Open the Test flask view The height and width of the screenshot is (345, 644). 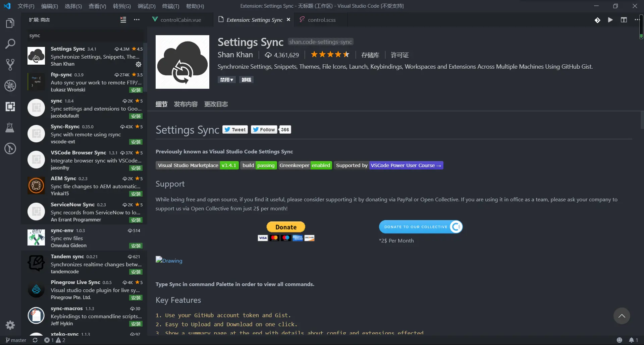(x=10, y=128)
